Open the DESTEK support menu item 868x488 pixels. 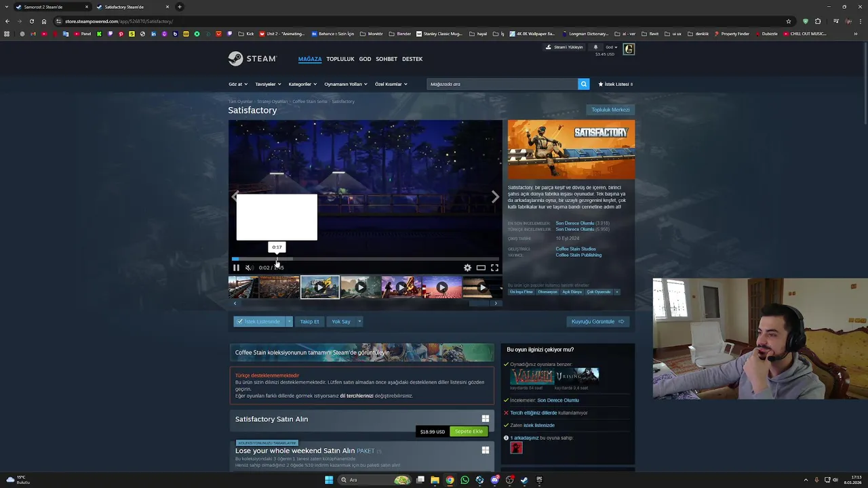(x=412, y=59)
